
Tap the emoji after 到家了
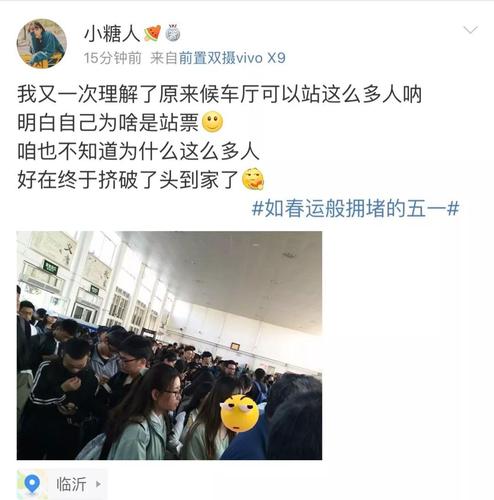(x=253, y=179)
